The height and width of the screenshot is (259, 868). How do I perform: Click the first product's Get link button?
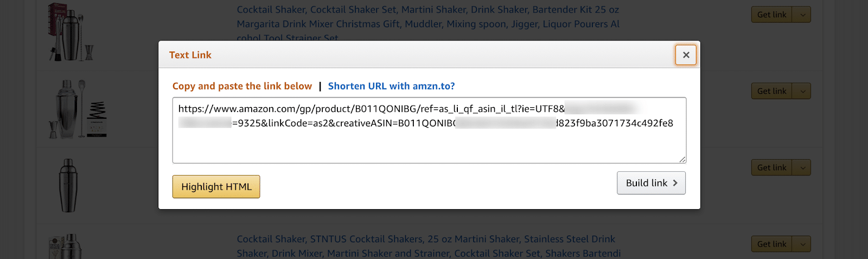(771, 15)
